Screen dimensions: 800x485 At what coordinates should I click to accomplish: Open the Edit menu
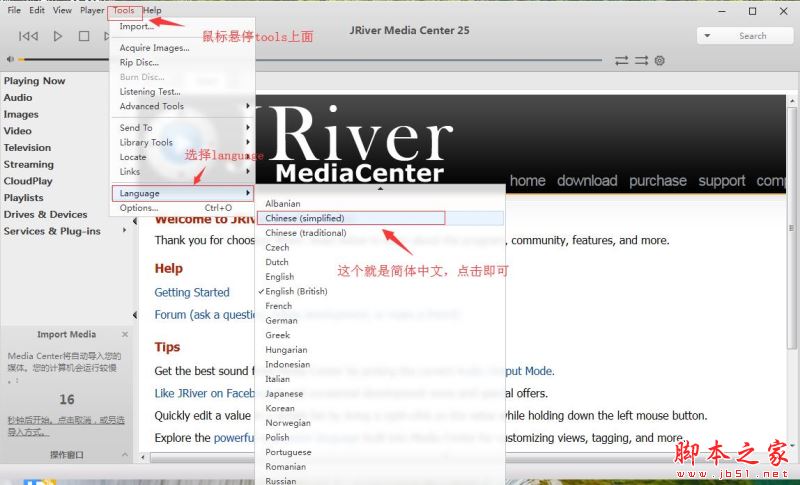(x=37, y=10)
